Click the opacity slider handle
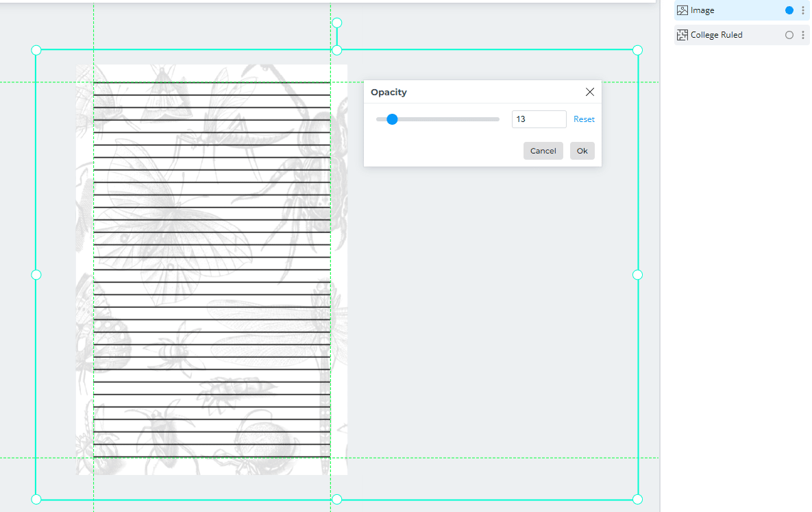This screenshot has height=512, width=812. (x=392, y=119)
